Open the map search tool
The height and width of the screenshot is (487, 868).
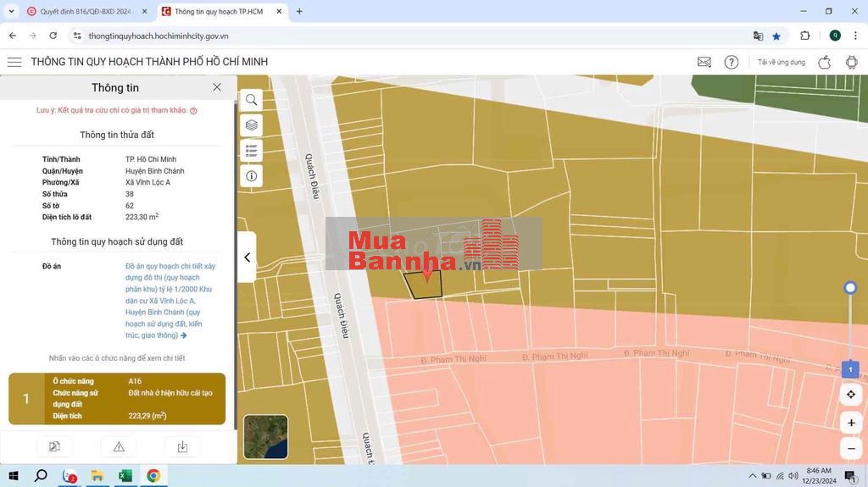[252, 100]
